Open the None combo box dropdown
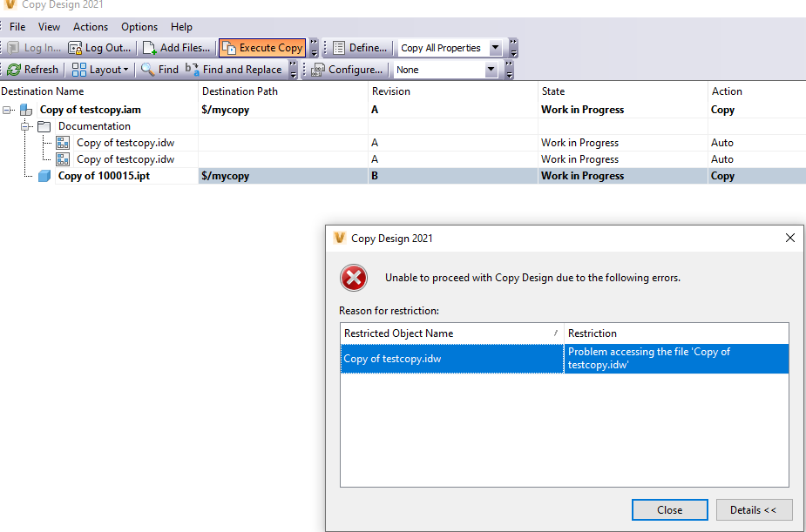This screenshot has width=806, height=532. click(x=491, y=69)
